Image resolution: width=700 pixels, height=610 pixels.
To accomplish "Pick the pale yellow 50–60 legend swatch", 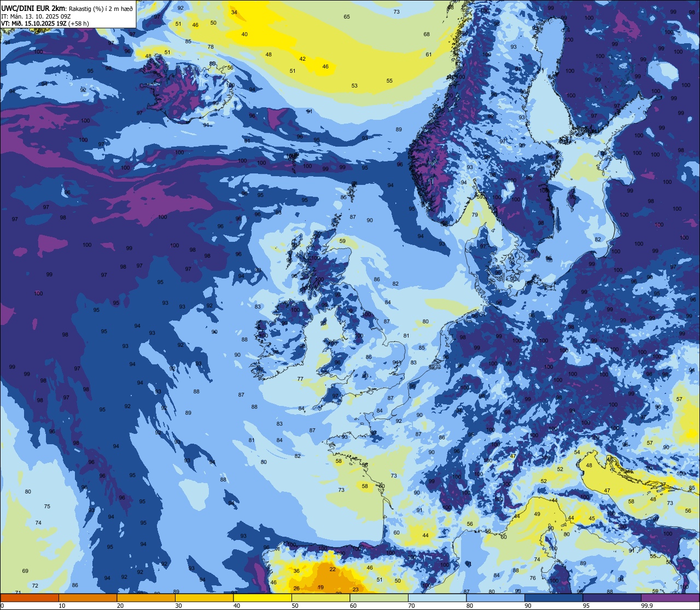I will click(x=320, y=597).
